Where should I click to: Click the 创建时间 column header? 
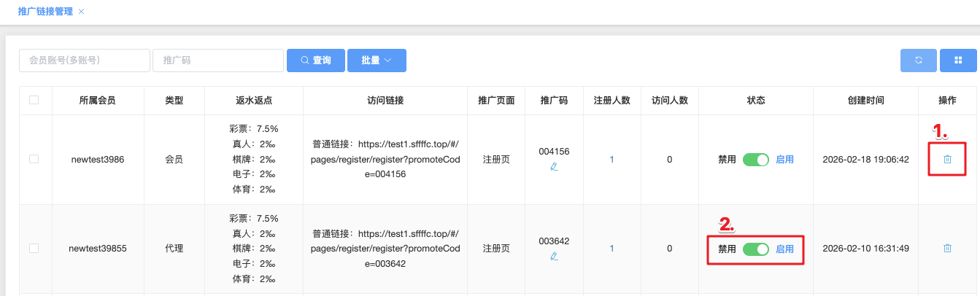click(865, 100)
